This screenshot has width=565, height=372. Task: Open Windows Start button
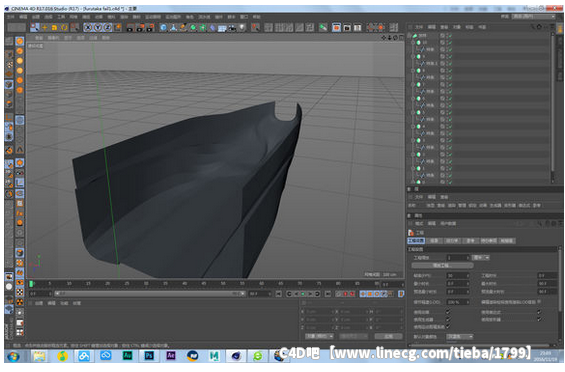click(13, 357)
